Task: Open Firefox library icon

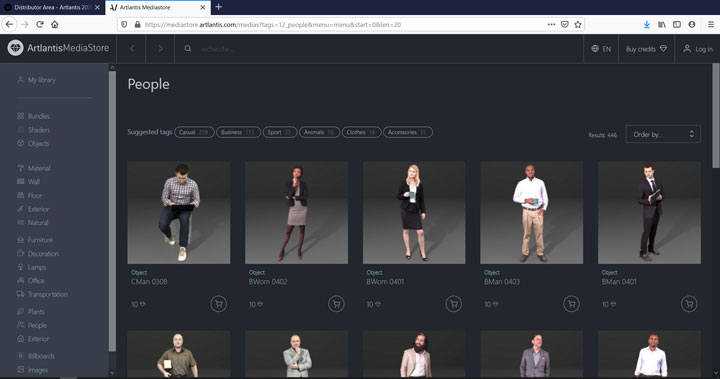Action: 662,24
